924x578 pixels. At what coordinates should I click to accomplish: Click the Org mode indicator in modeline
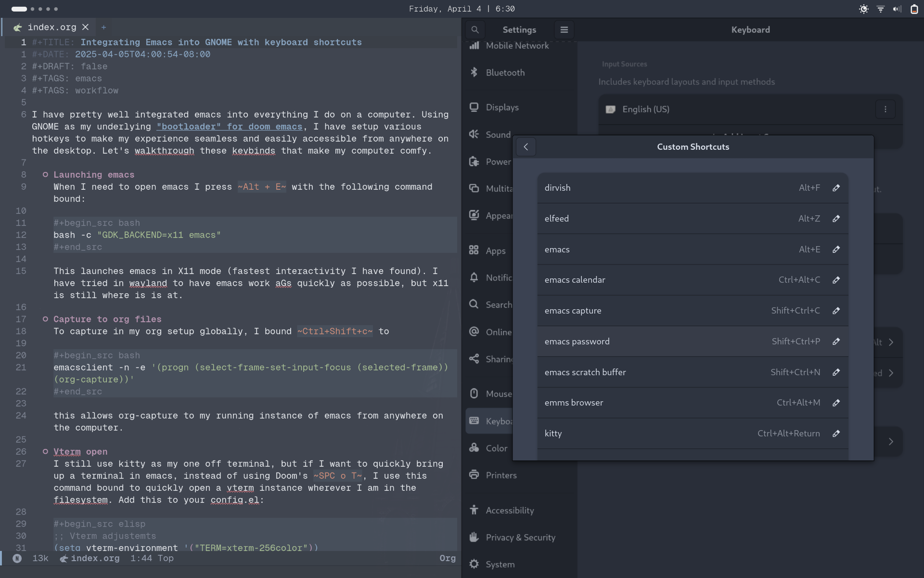point(447,558)
